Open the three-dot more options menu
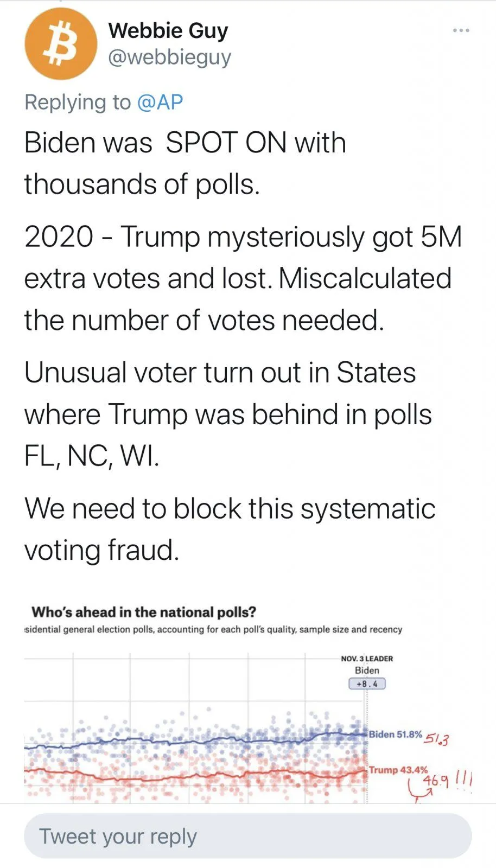Screen dimensions: 496x868 [x=461, y=30]
